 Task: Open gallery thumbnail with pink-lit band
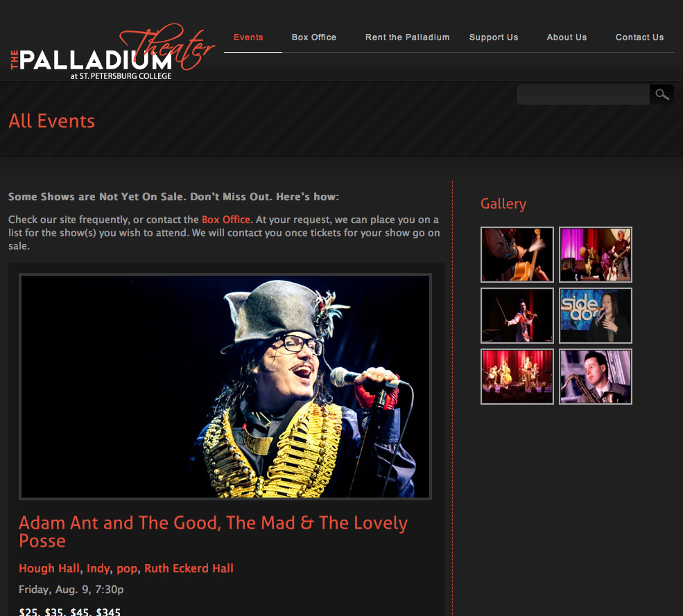coord(596,255)
